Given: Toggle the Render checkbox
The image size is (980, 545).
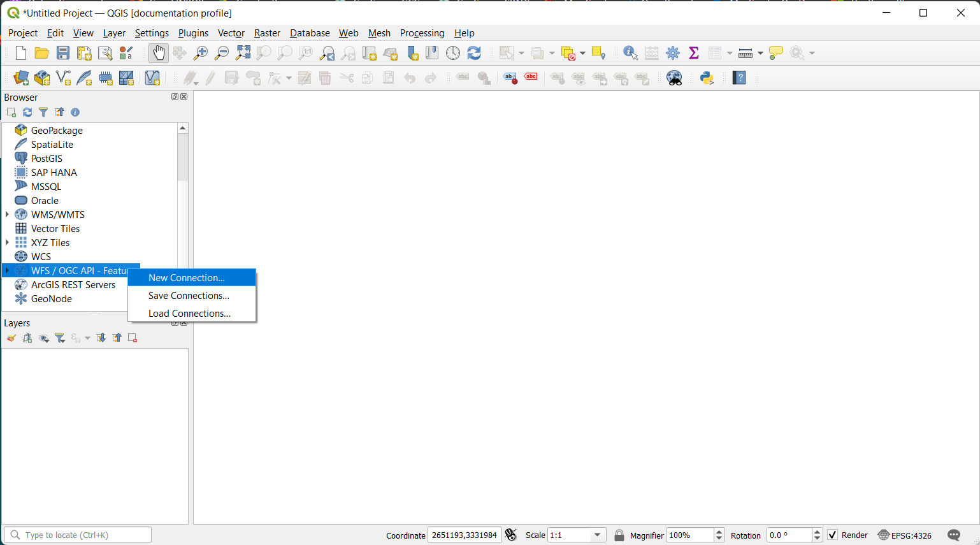Looking at the screenshot, I should [832, 535].
